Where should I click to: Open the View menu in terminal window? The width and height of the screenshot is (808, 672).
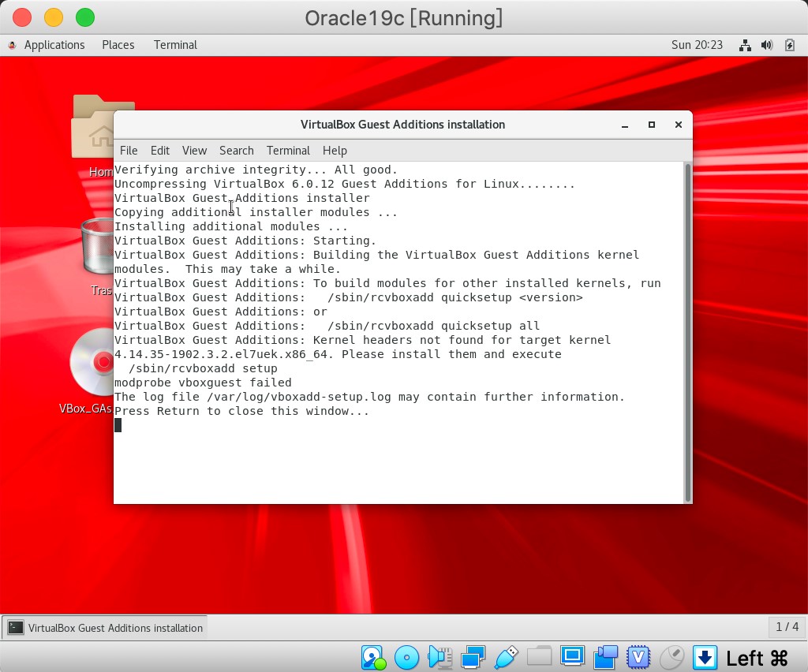(x=194, y=151)
